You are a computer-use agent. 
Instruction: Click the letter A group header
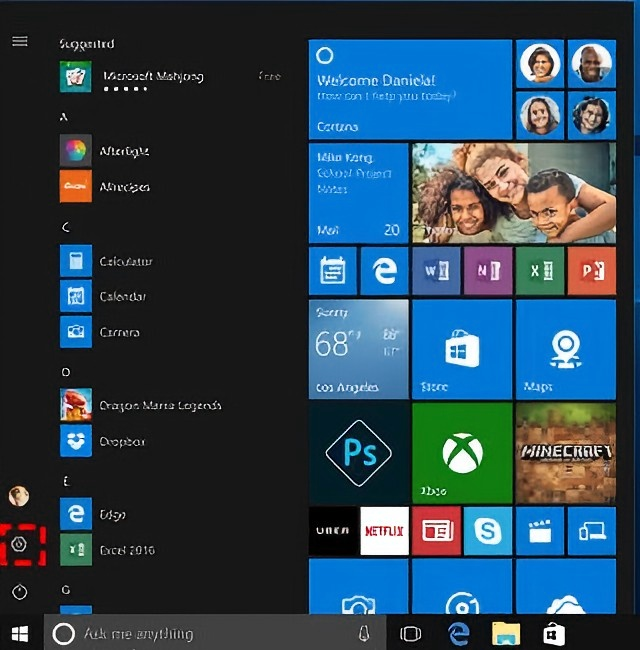click(65, 117)
